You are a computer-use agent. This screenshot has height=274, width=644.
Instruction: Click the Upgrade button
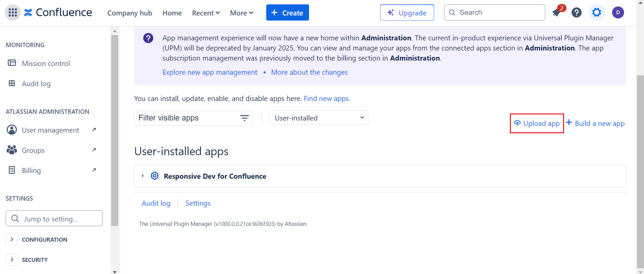[407, 12]
